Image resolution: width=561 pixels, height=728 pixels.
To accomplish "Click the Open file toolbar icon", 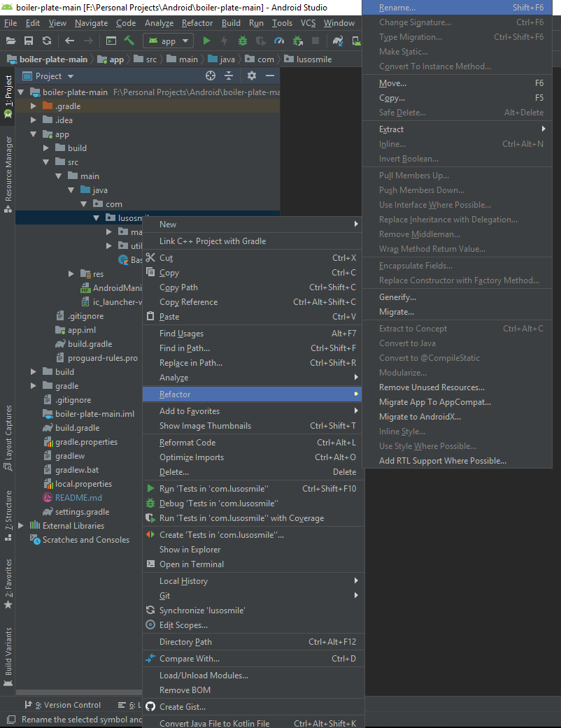I will click(x=10, y=41).
